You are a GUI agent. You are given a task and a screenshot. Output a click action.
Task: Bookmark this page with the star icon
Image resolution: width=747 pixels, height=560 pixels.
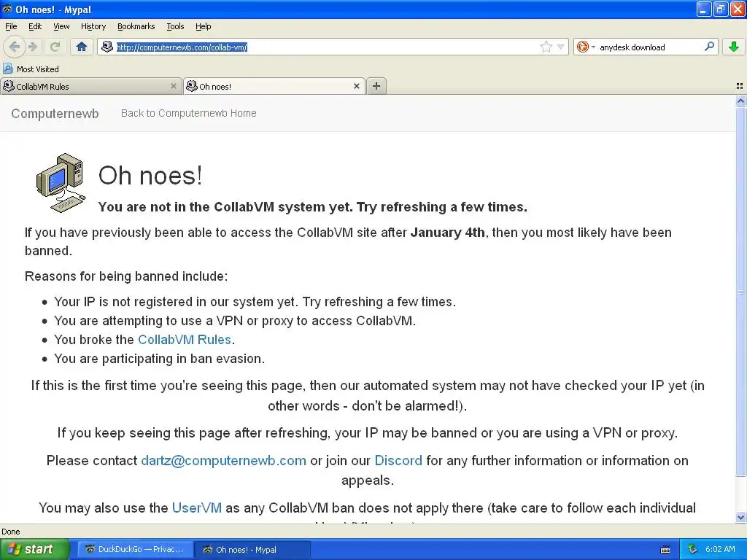(x=546, y=47)
